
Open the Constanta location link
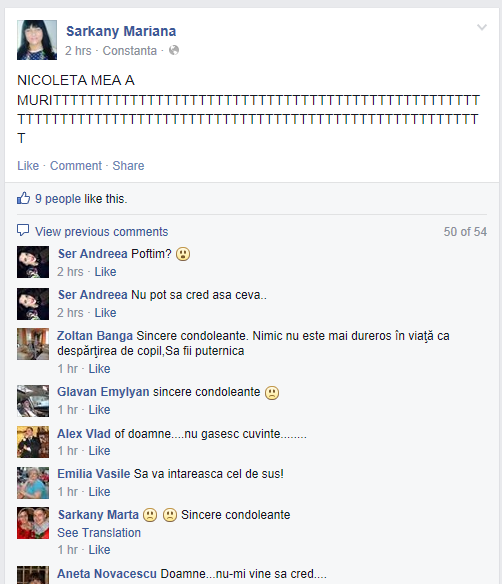[130, 51]
